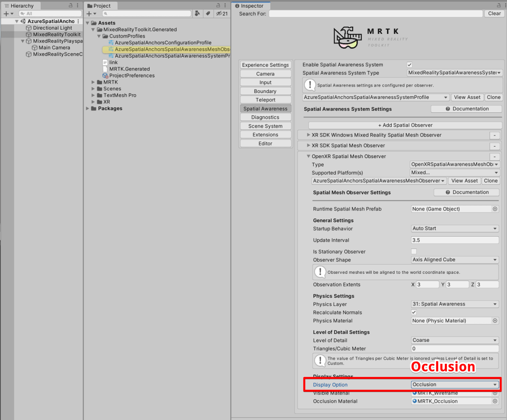Toggle Is Stationary Observer checkbox
The width and height of the screenshot is (507, 420).
coord(414,251)
